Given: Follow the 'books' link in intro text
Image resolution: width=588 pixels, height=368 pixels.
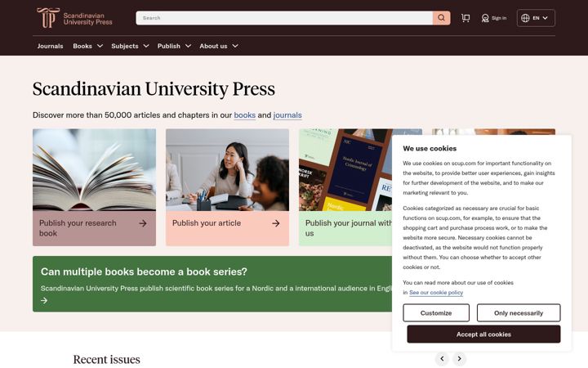Looking at the screenshot, I should 244,115.
